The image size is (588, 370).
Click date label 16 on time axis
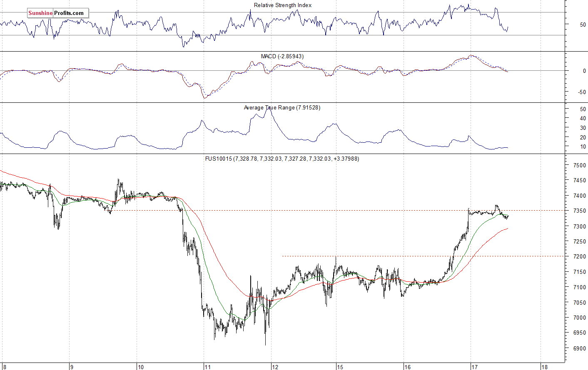coord(407,367)
